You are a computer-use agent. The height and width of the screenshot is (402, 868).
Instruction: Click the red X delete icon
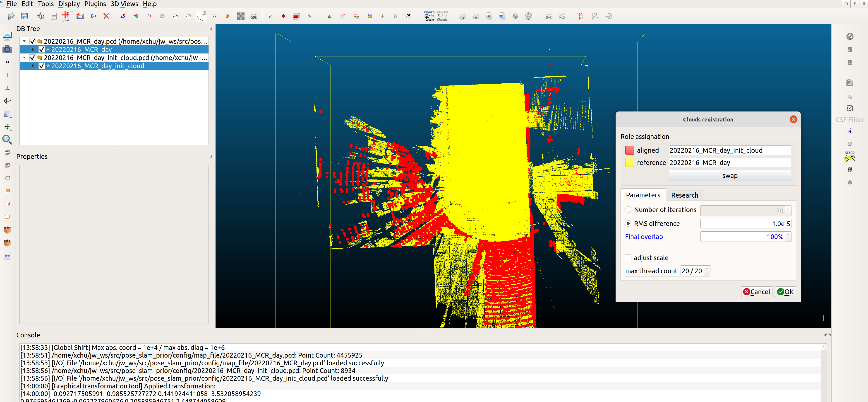coord(106,16)
